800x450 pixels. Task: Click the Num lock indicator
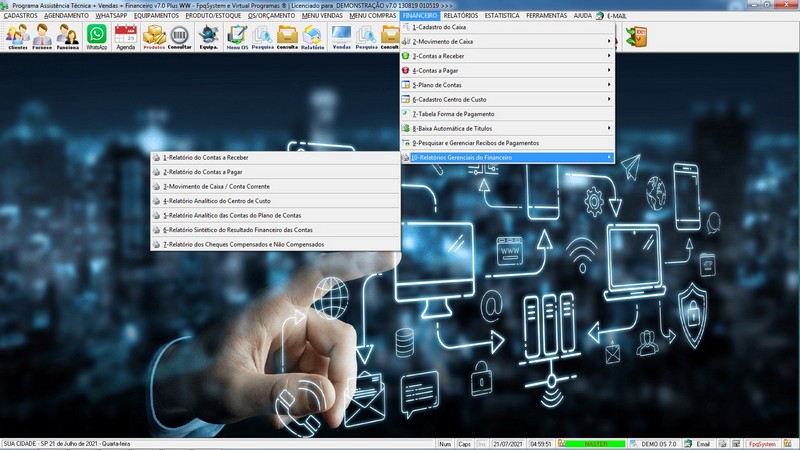pyautogui.click(x=445, y=444)
